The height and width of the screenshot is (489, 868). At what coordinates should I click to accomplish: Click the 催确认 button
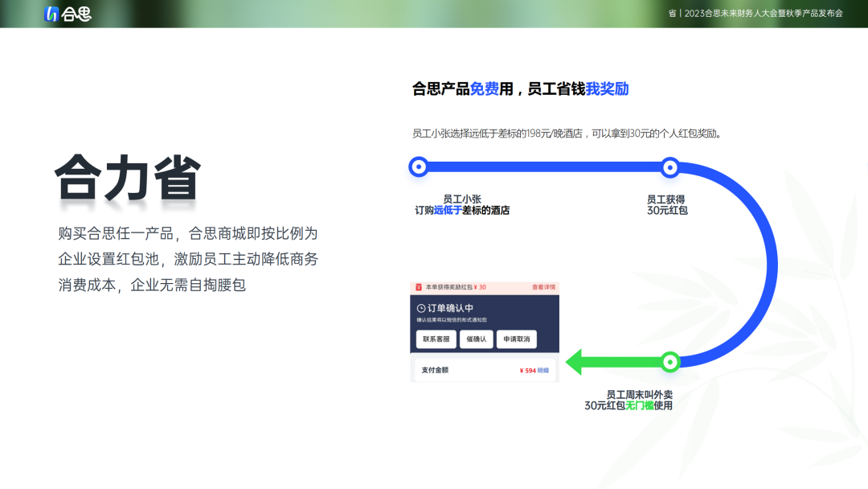(476, 339)
